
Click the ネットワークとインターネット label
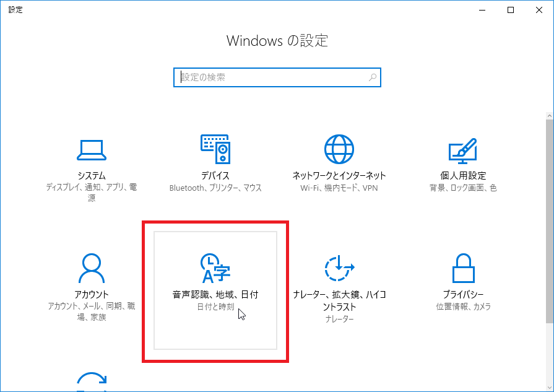pos(339,175)
